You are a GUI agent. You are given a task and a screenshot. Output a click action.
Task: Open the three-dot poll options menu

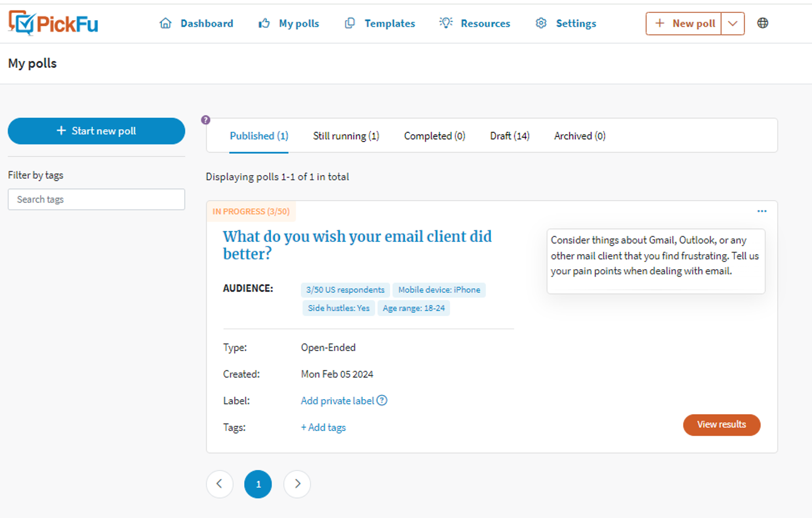point(762,211)
